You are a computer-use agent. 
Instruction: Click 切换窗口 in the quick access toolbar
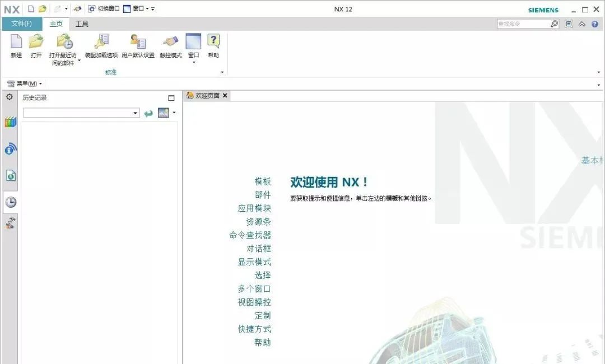pyautogui.click(x=104, y=8)
